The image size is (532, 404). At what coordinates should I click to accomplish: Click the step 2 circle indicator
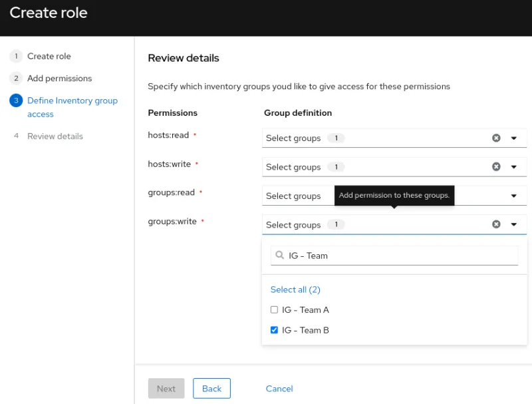pos(15,79)
